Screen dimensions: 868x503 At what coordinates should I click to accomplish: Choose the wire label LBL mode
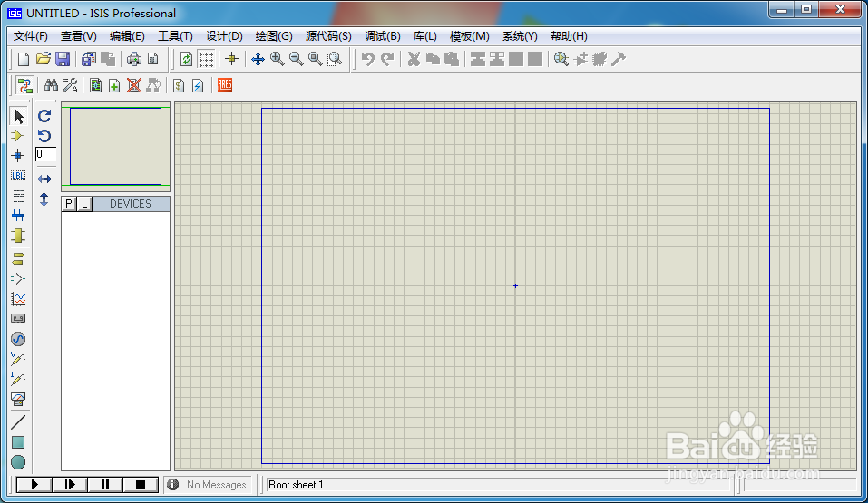pyautogui.click(x=18, y=176)
